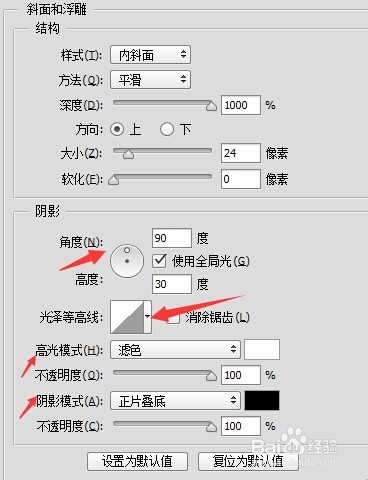Open the 阴影模式 dropdown showing 正片叠底
This screenshot has height=480, width=368.
(175, 400)
